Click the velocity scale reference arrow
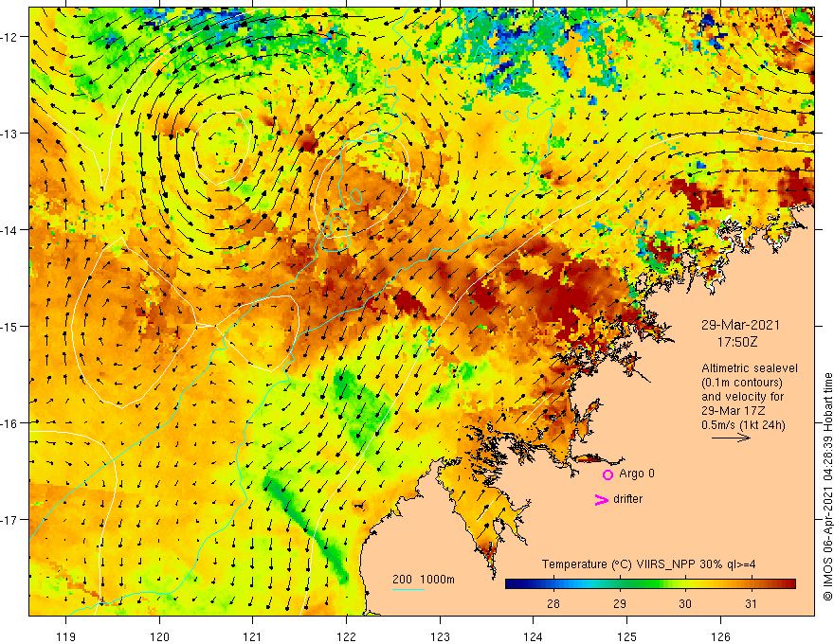Screen dimensions: 834x644 point(731,438)
